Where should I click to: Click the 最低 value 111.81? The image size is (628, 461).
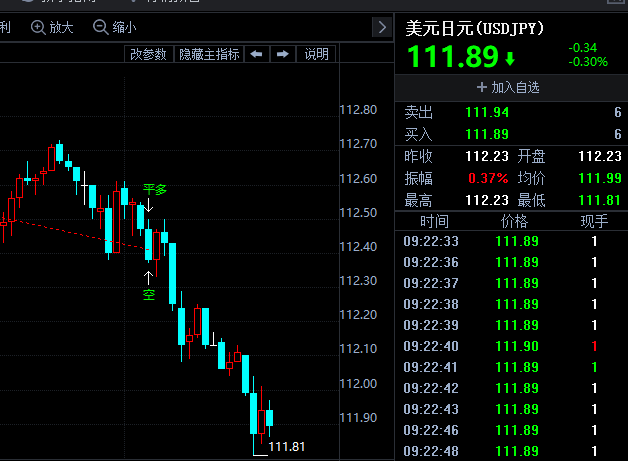click(x=600, y=200)
